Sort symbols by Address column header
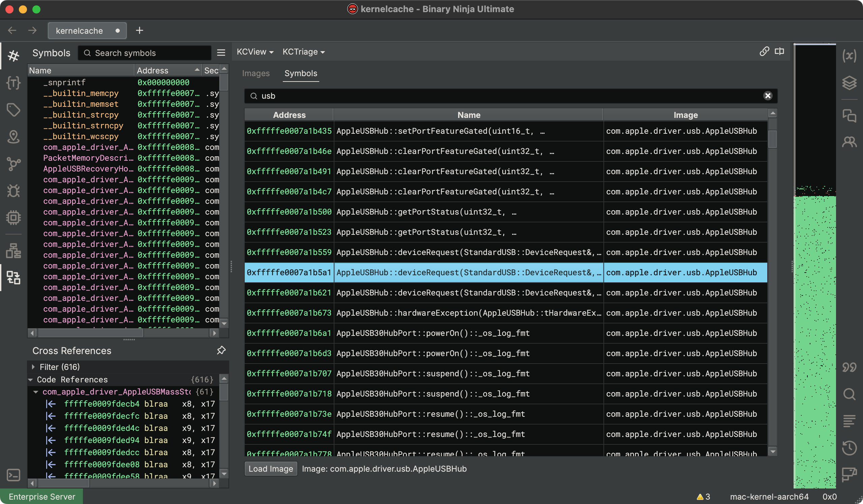863x504 pixels. click(168, 70)
